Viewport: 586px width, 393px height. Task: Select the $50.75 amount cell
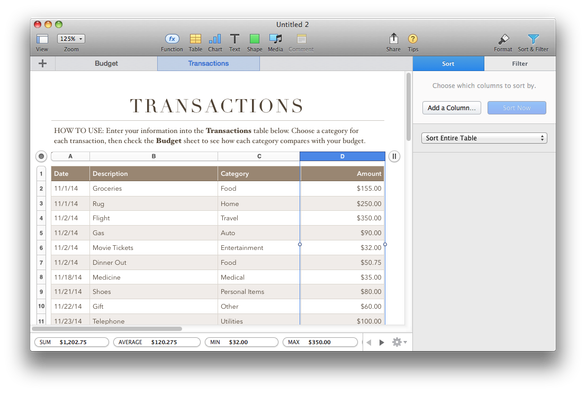click(x=342, y=263)
